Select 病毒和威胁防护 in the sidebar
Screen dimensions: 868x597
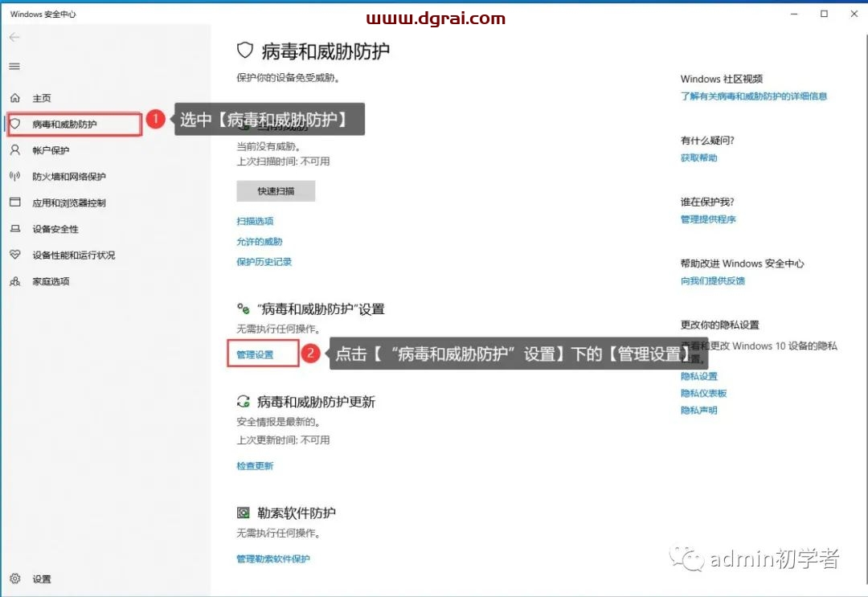pyautogui.click(x=64, y=124)
